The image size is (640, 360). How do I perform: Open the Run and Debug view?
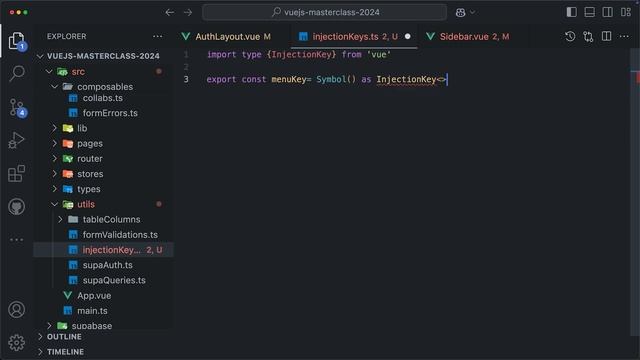coord(16,140)
